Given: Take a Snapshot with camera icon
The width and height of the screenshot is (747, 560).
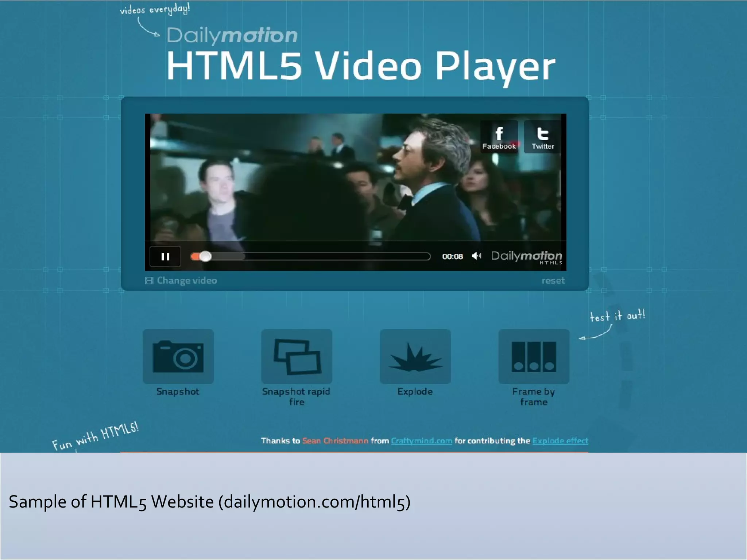Looking at the screenshot, I should (178, 356).
